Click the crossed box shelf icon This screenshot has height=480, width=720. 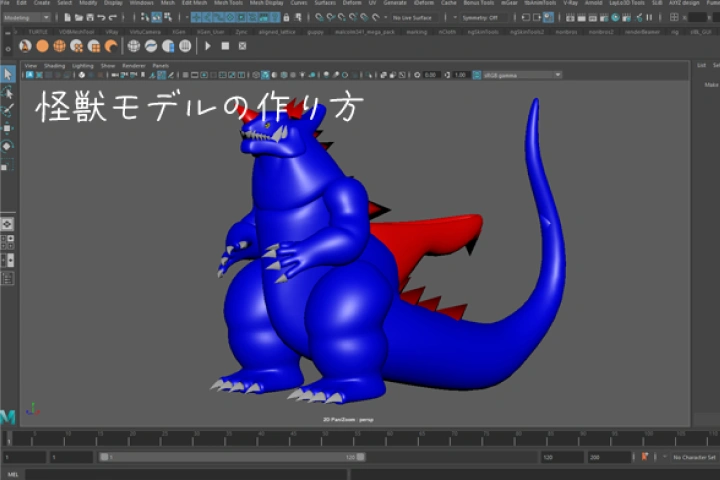pyautogui.click(x=242, y=46)
